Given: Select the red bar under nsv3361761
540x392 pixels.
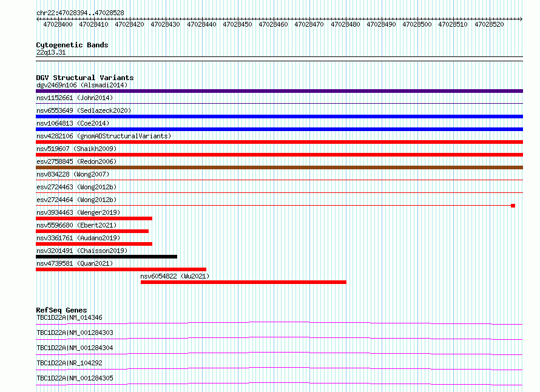Looking at the screenshot, I should pyautogui.click(x=94, y=244).
